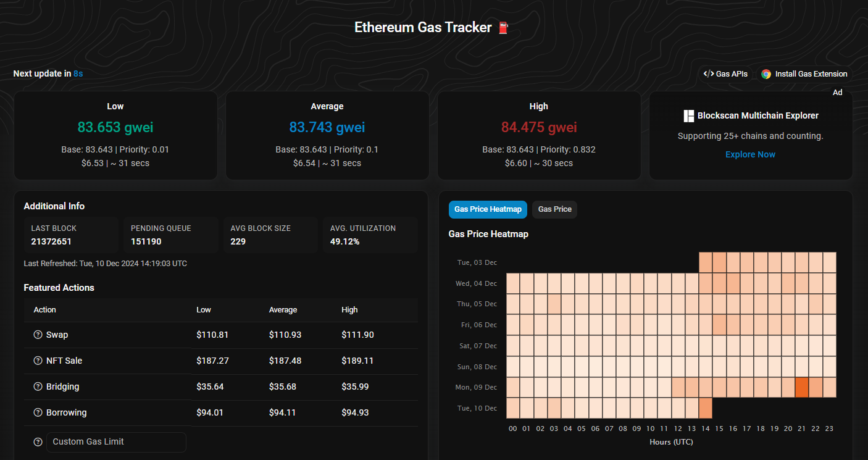Click the Bridging action label

[62, 387]
